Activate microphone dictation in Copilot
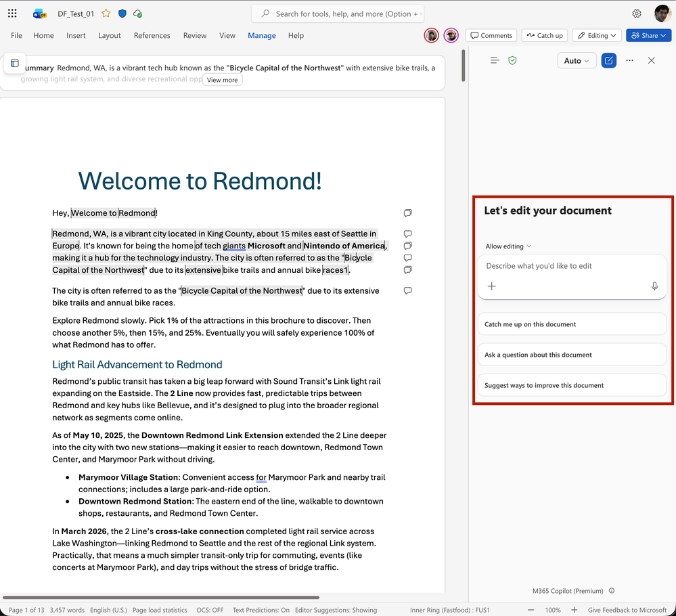 654,286
